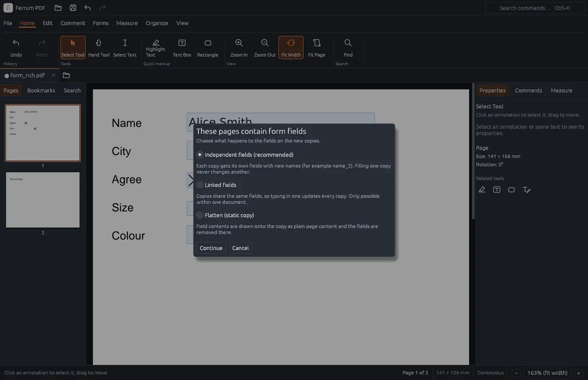Click Continue in the form fields dialog

coord(211,248)
